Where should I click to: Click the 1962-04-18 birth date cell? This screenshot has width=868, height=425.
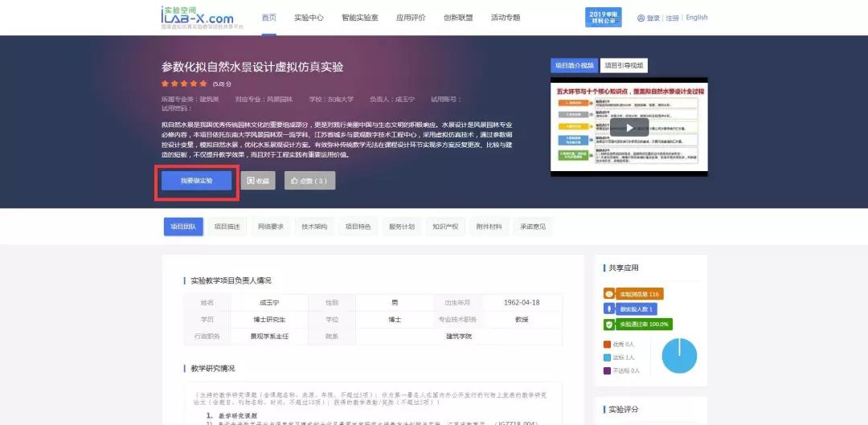(522, 303)
